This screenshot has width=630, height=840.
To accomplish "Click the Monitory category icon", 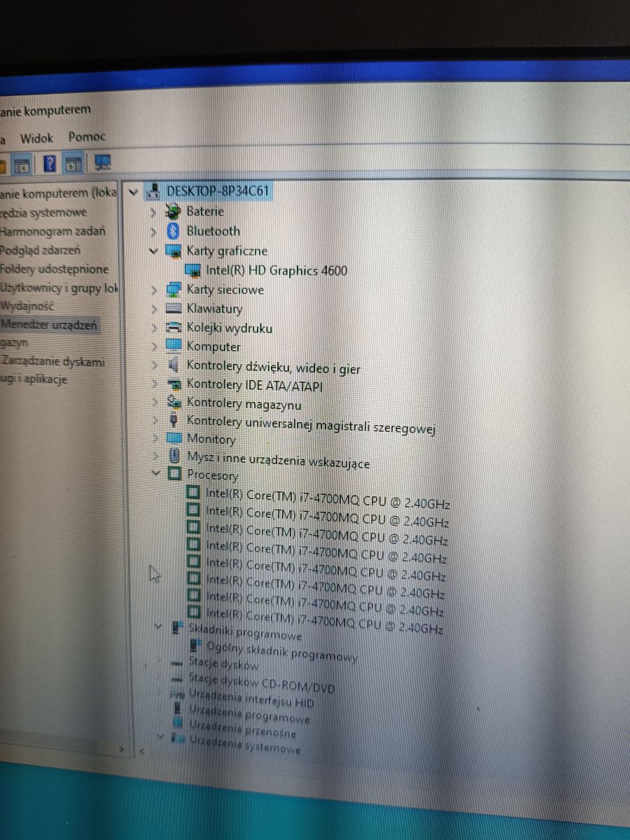I will point(174,438).
